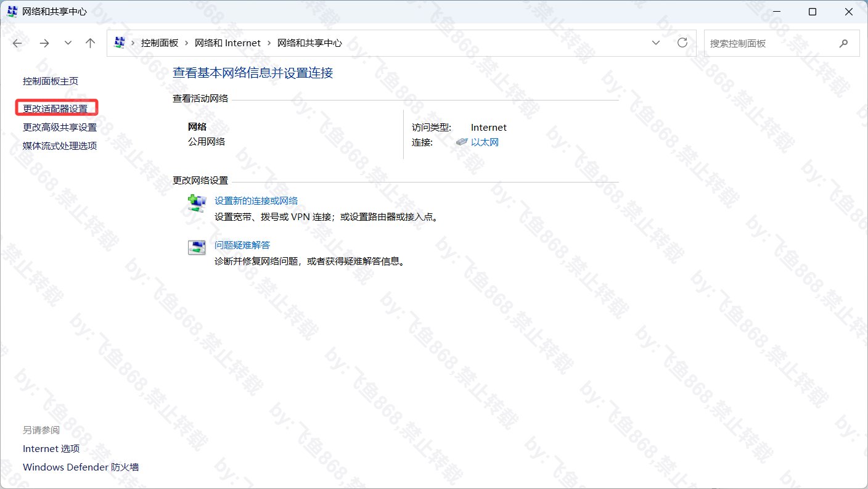Open 更改高级共享设置

(59, 127)
